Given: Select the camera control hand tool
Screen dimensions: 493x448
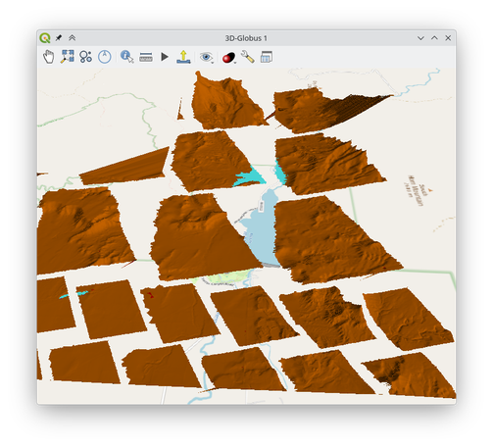Looking at the screenshot, I should tap(49, 57).
